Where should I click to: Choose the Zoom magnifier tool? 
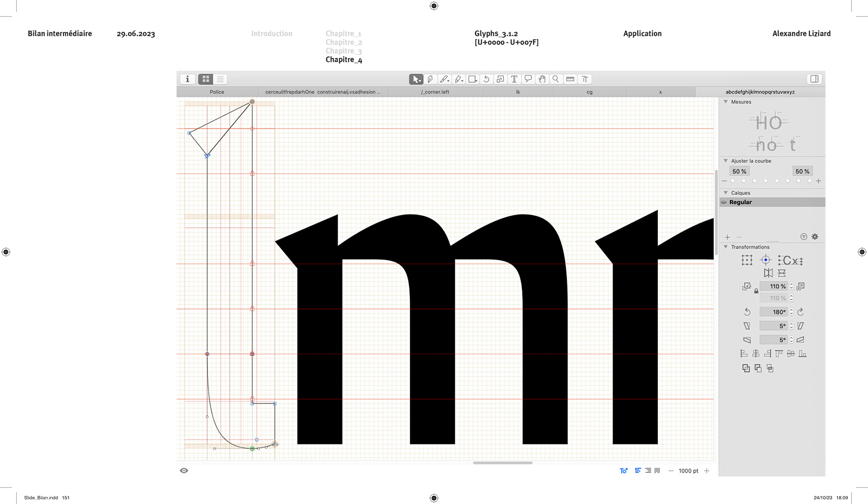coord(556,79)
